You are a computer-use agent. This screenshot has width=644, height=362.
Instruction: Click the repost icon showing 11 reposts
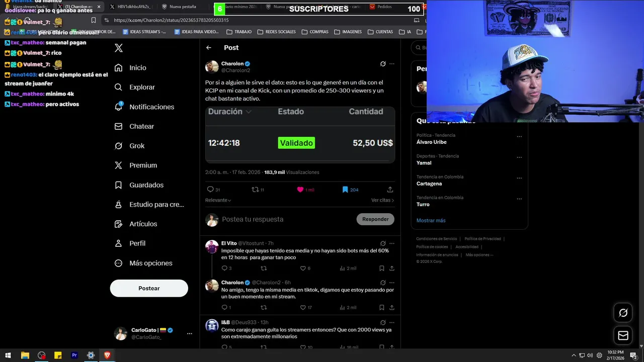pyautogui.click(x=255, y=190)
